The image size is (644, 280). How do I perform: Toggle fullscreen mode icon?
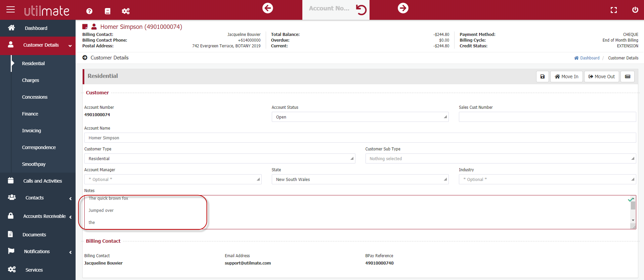point(614,10)
